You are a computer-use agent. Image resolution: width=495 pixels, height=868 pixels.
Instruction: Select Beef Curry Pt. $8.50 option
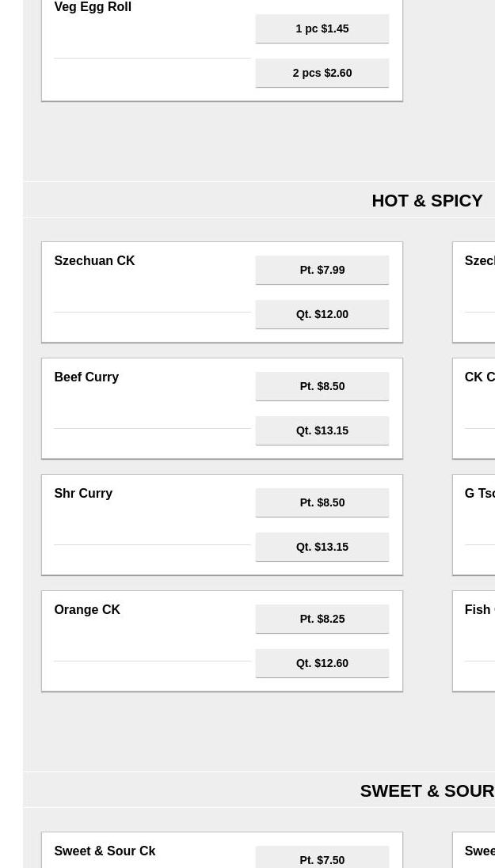click(x=322, y=386)
